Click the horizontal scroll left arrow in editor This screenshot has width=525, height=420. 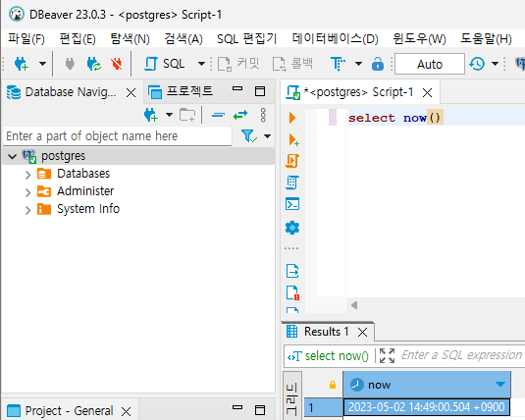tap(354, 305)
